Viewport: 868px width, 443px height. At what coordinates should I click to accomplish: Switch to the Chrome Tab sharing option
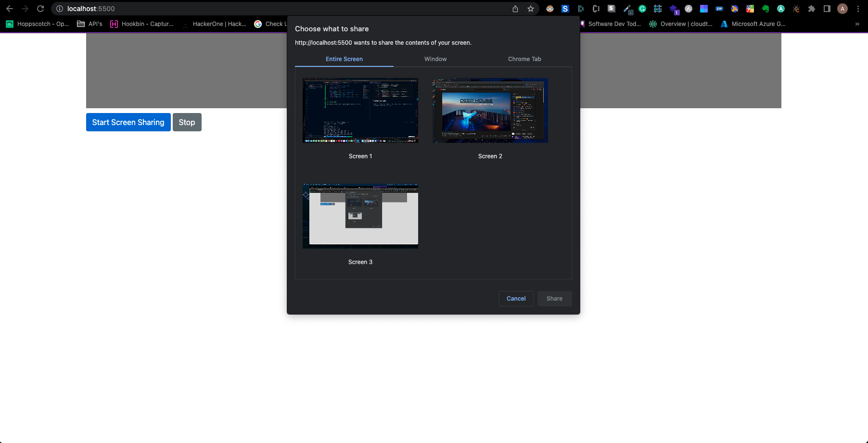pyautogui.click(x=524, y=59)
